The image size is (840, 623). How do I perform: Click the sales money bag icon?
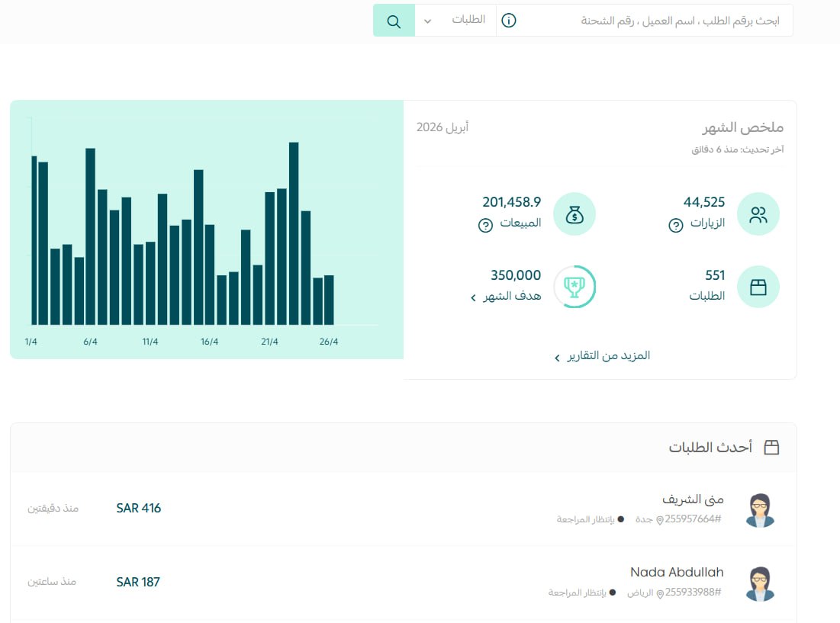(x=574, y=214)
